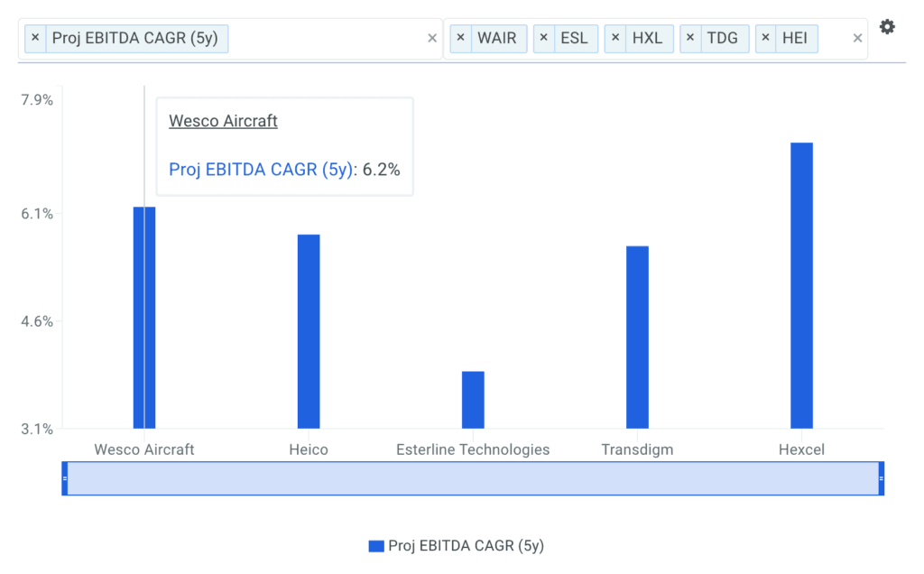Toggle Proj EBITDA CAGR (5y) legend series
924x574 pixels.
coord(456,545)
